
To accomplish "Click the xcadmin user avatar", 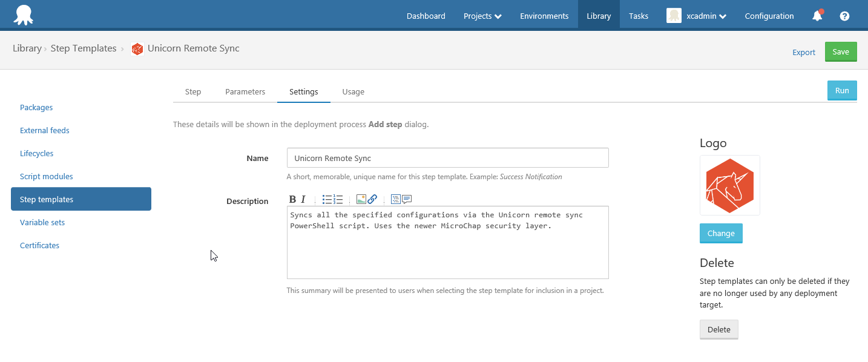I will tap(674, 16).
